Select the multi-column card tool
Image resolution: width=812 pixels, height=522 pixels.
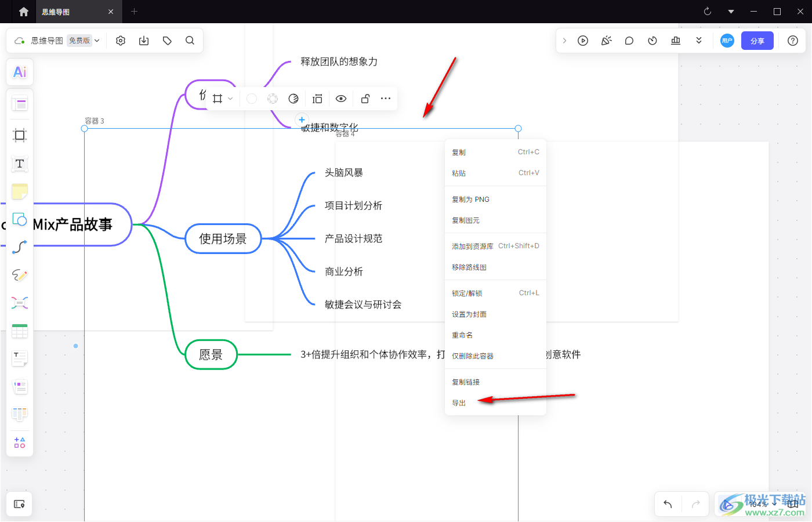pos(20,386)
